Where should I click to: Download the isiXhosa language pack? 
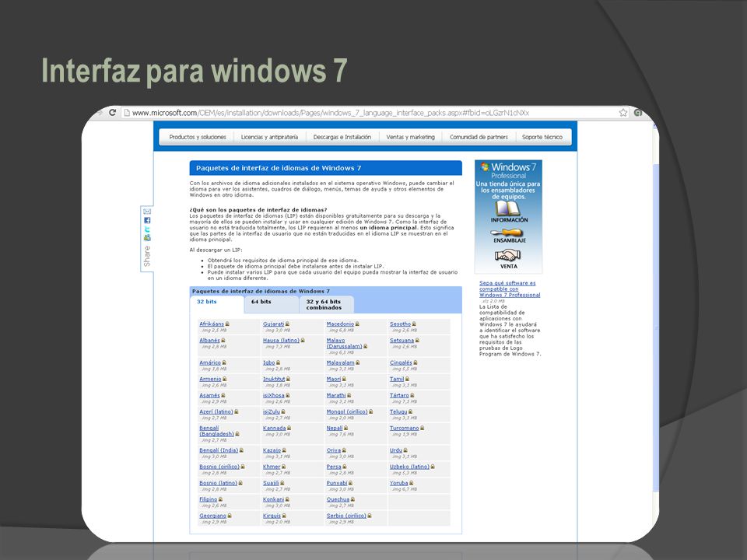pos(273,396)
